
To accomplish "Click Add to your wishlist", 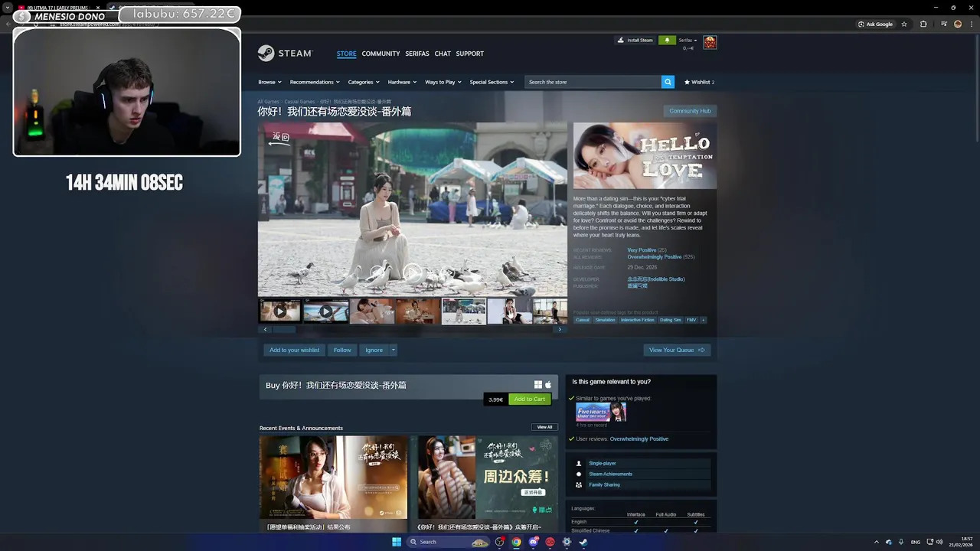I will click(294, 350).
